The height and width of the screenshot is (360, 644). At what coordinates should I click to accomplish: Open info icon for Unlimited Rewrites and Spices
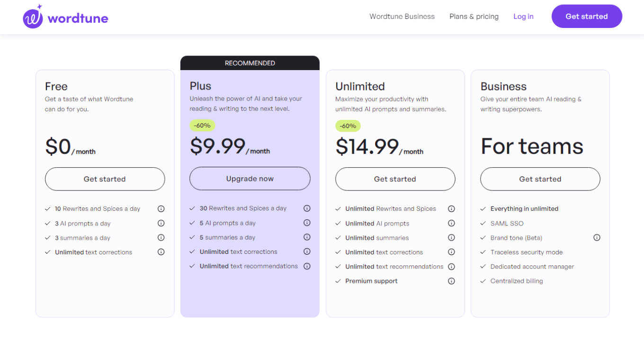point(451,209)
